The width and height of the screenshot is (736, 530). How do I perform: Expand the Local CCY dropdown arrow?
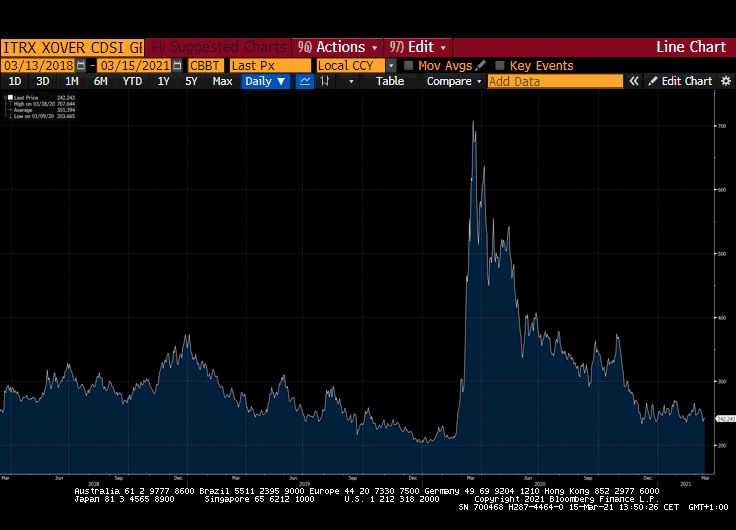(x=391, y=66)
